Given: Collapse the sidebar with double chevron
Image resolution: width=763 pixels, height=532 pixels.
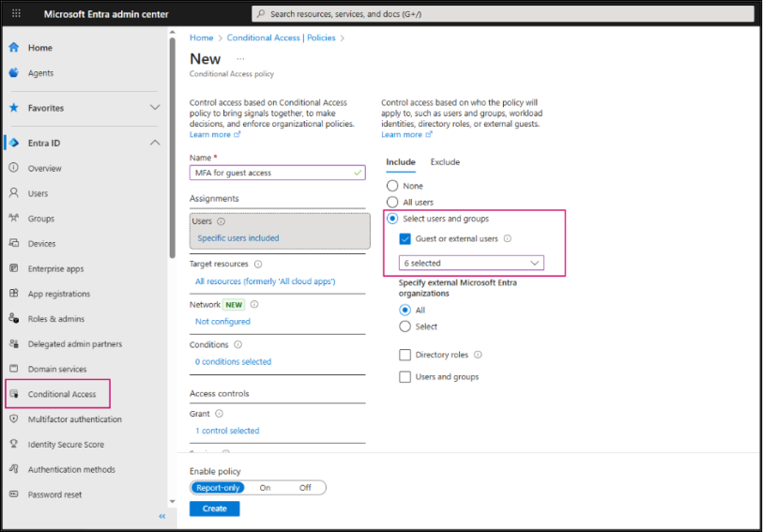Looking at the screenshot, I should click(x=162, y=516).
